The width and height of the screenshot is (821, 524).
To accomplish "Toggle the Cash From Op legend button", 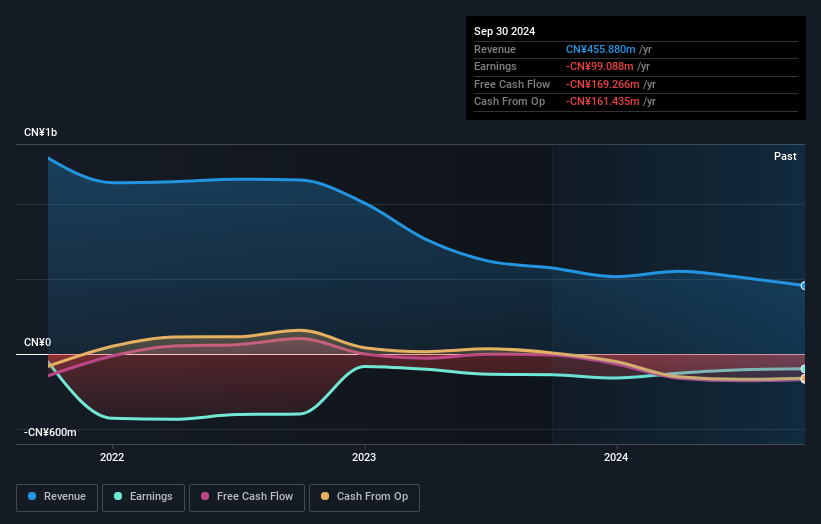I will (x=364, y=497).
